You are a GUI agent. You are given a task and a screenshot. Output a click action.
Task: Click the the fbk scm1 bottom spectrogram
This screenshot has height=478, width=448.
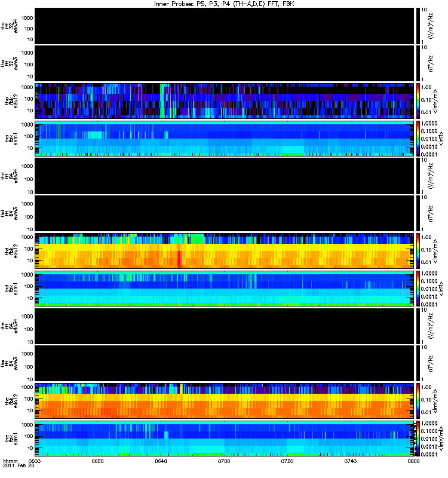(224, 438)
